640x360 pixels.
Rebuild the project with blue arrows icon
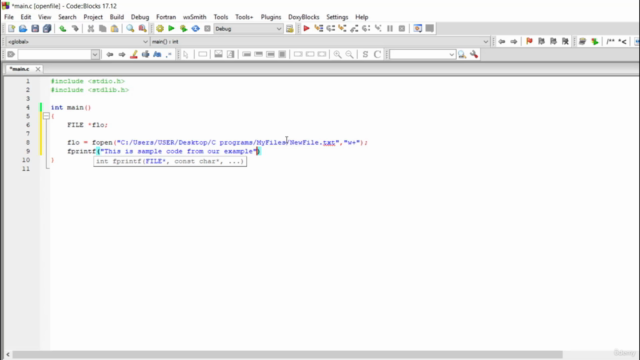(x=196, y=29)
